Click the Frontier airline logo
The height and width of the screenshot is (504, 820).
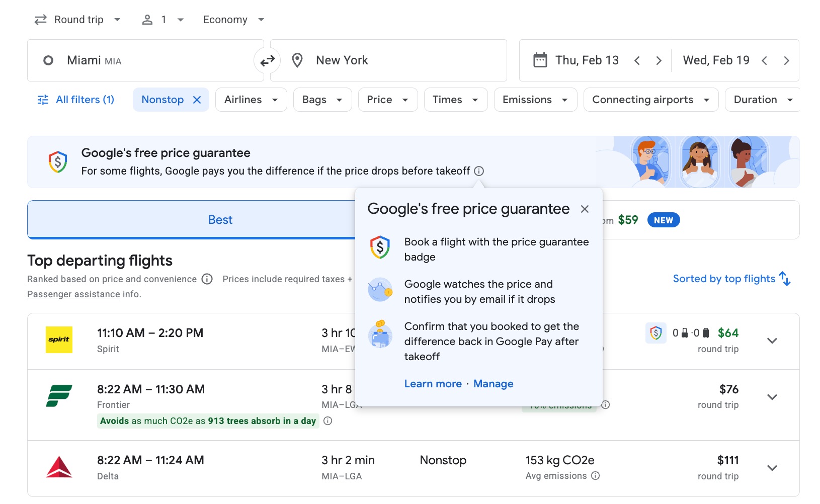(x=59, y=396)
